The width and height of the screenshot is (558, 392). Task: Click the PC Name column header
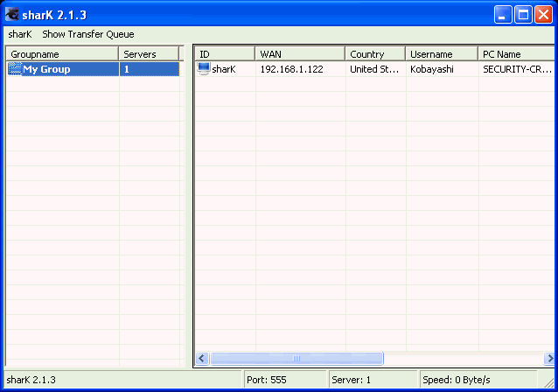click(516, 54)
